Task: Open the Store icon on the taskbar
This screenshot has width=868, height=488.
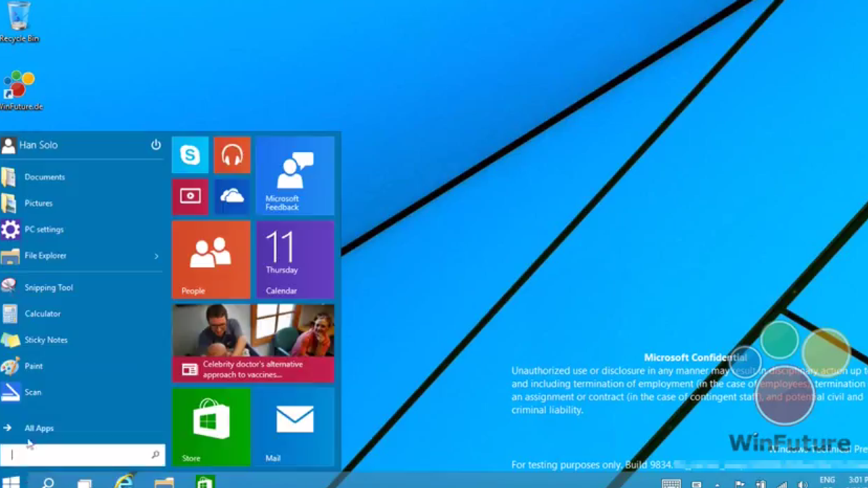Action: pos(205,482)
